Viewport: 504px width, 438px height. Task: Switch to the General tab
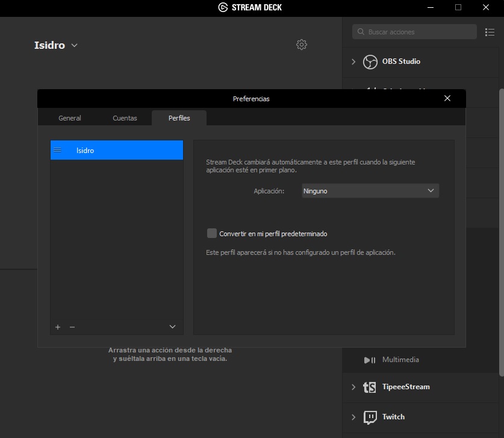70,118
